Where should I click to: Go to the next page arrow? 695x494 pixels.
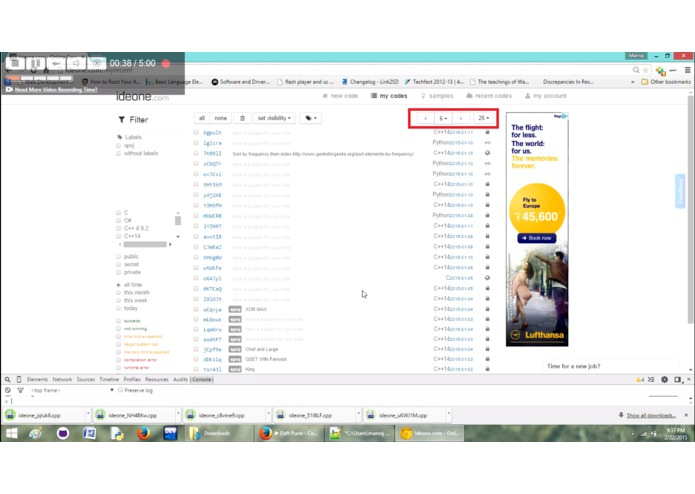tap(461, 118)
